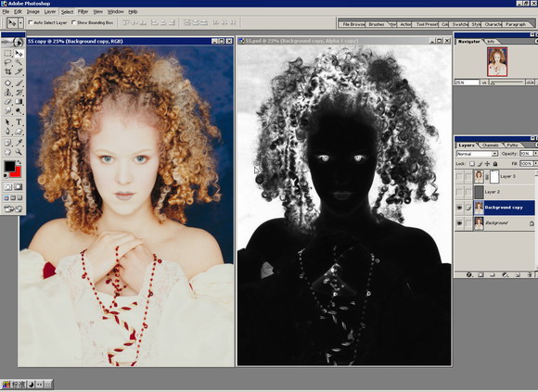Switch to Standard editing mode

click(x=7, y=187)
